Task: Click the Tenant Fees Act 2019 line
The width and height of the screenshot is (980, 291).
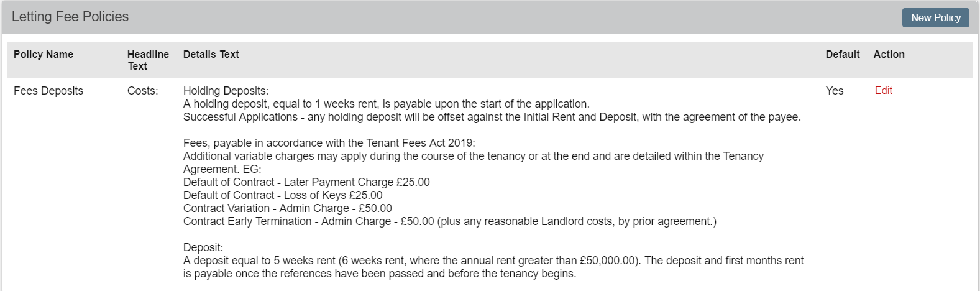Action: [x=329, y=143]
